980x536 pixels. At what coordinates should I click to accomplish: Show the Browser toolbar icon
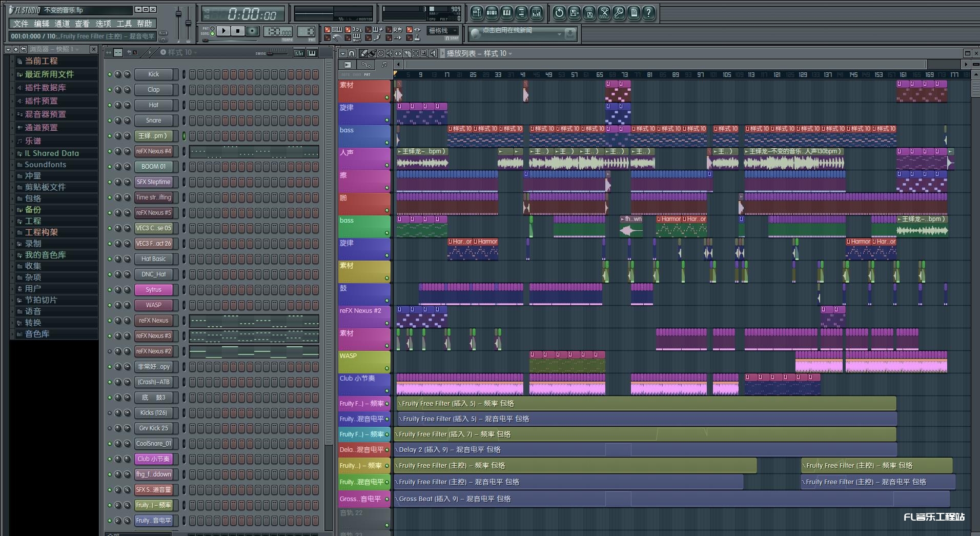coord(521,13)
